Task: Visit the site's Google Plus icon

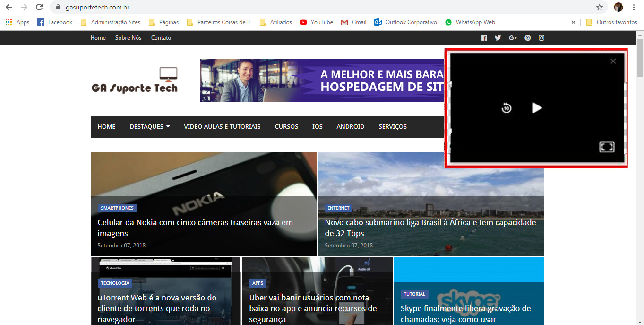Action: [x=513, y=38]
